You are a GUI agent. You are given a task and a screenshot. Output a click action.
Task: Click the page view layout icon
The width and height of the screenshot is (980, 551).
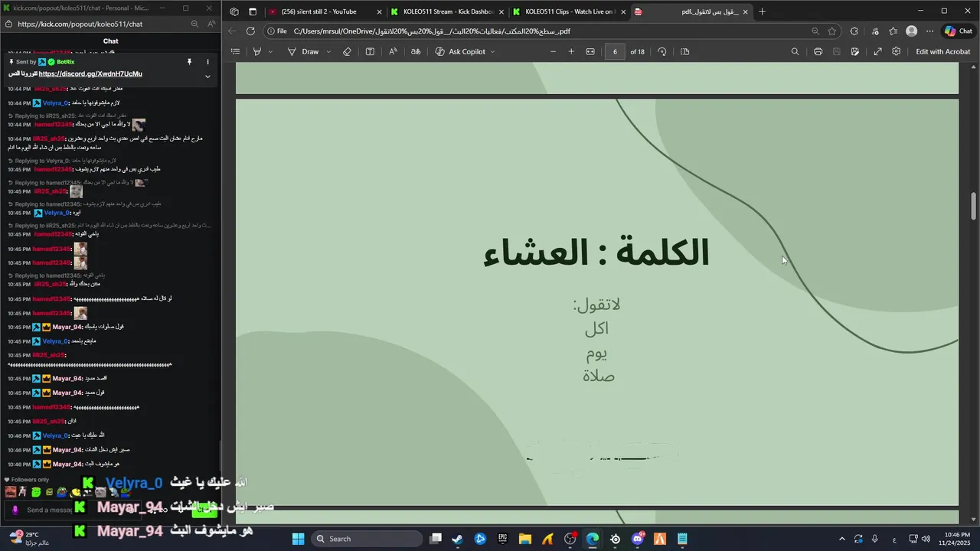tap(370, 51)
